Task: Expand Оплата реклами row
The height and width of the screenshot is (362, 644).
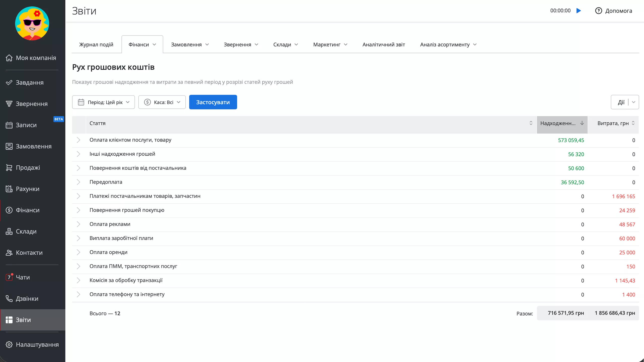Action: [x=78, y=224]
